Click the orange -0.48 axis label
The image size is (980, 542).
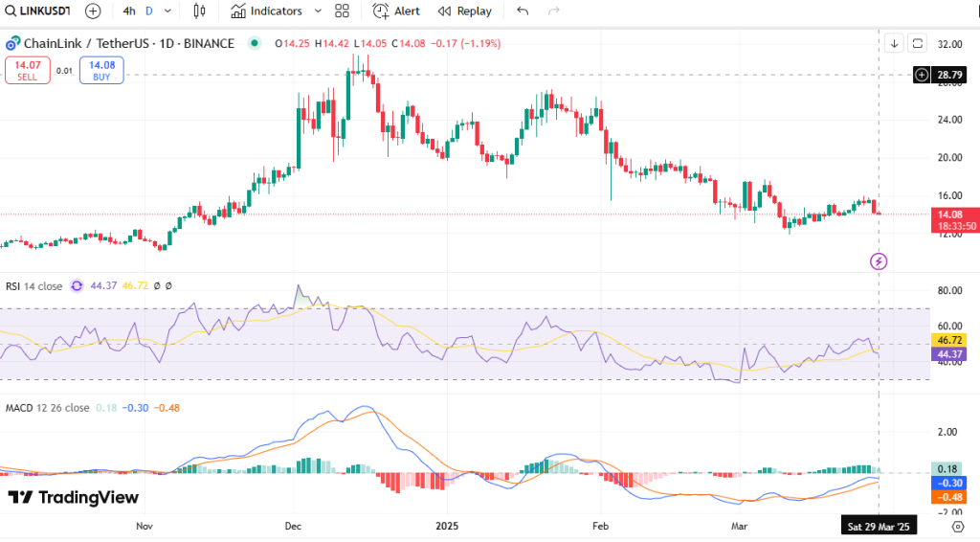(x=949, y=497)
